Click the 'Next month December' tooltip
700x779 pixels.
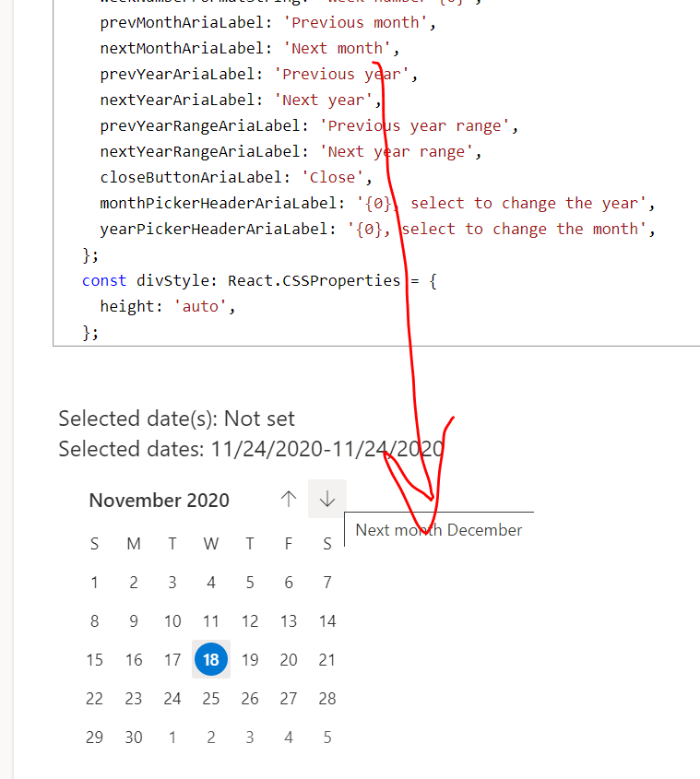coord(439,529)
